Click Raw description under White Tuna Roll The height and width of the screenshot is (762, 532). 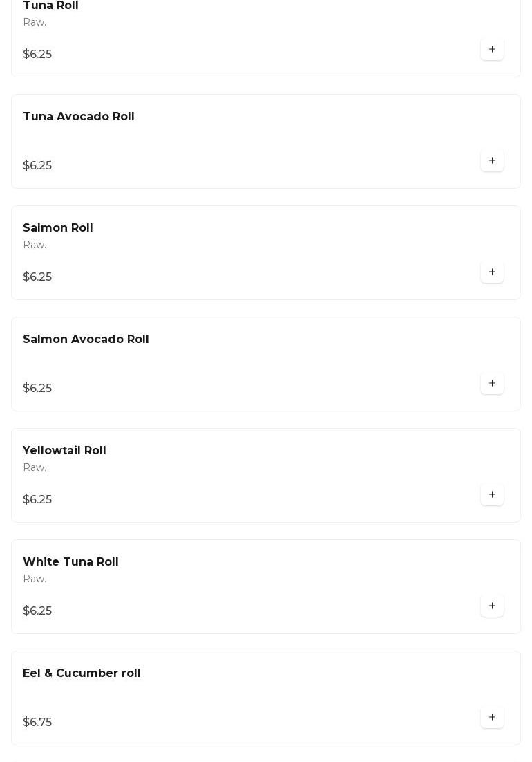tap(35, 579)
